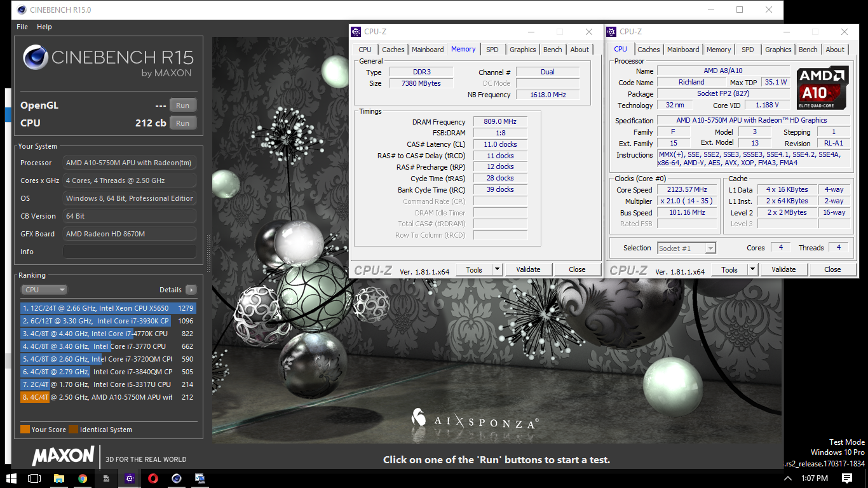
Task: Switch to Memory tab in right CPU-Z
Action: pyautogui.click(x=719, y=50)
